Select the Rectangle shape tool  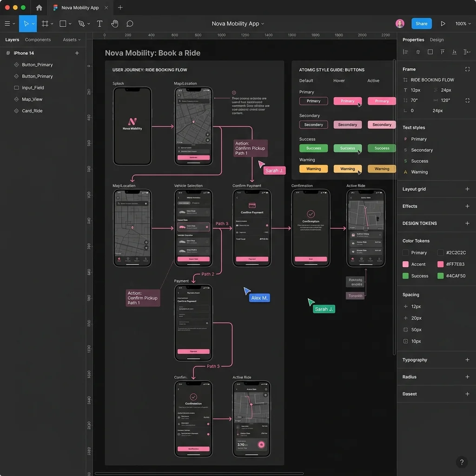[63, 23]
